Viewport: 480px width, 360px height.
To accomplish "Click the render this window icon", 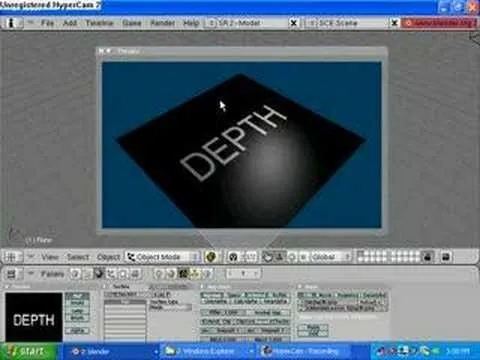I will click(x=446, y=257).
